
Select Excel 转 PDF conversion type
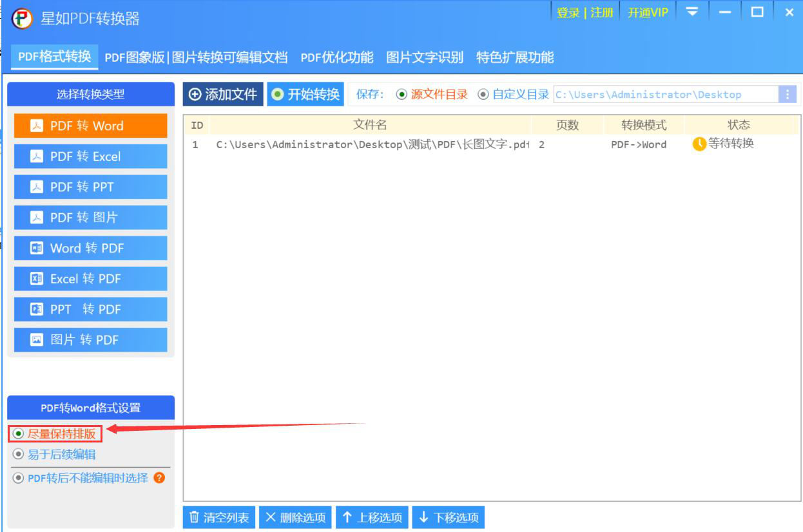tap(90, 279)
